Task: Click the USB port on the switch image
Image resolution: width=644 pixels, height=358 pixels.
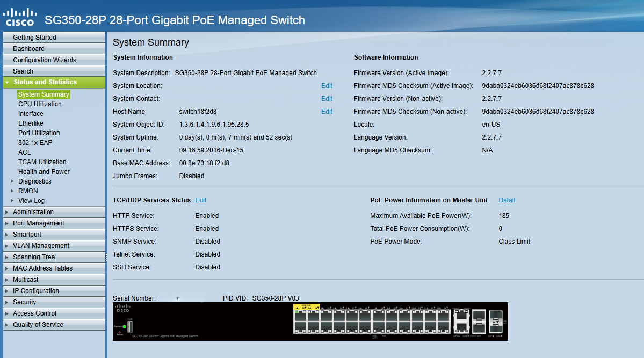Action: coord(130,326)
